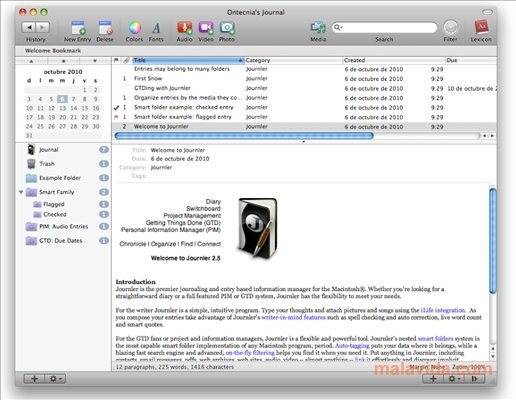Select October 31 in calendar
This screenshot has width=516, height=400.
tap(29, 136)
